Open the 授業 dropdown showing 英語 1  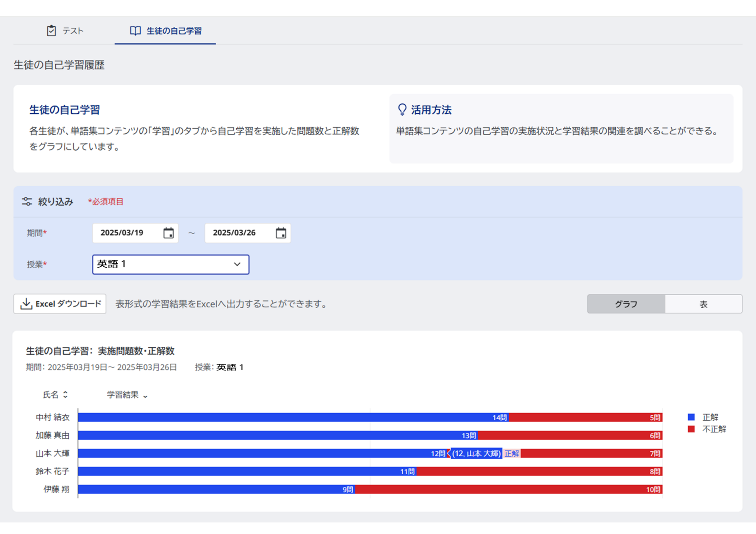click(170, 264)
